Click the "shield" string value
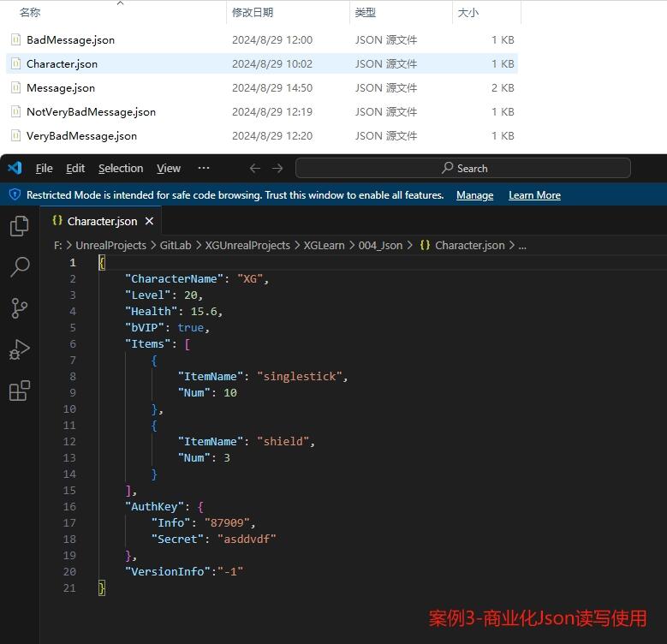667x644 pixels. (283, 442)
